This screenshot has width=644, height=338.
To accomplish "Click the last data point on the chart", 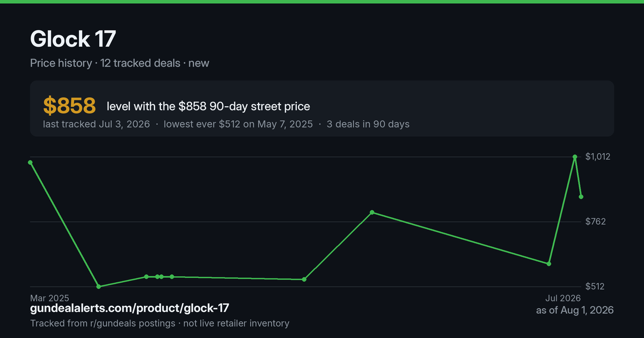I will [581, 197].
